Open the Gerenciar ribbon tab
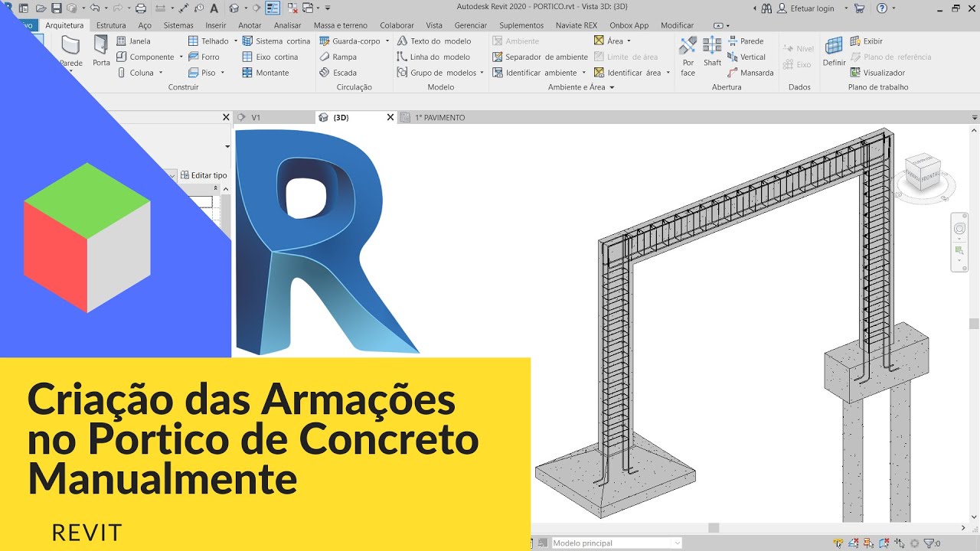Screen dimensions: 980x551 point(471,25)
